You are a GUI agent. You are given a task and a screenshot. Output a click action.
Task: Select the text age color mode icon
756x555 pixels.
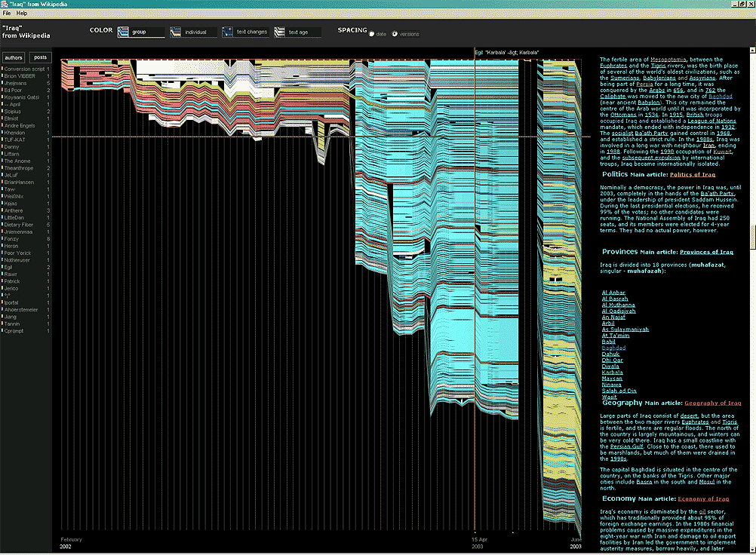(x=278, y=32)
